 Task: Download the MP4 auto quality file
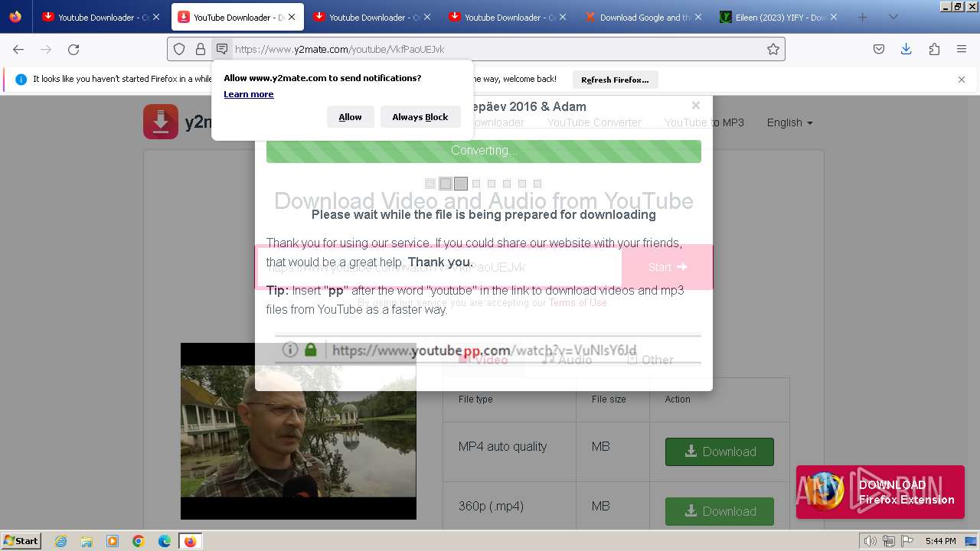pyautogui.click(x=720, y=452)
